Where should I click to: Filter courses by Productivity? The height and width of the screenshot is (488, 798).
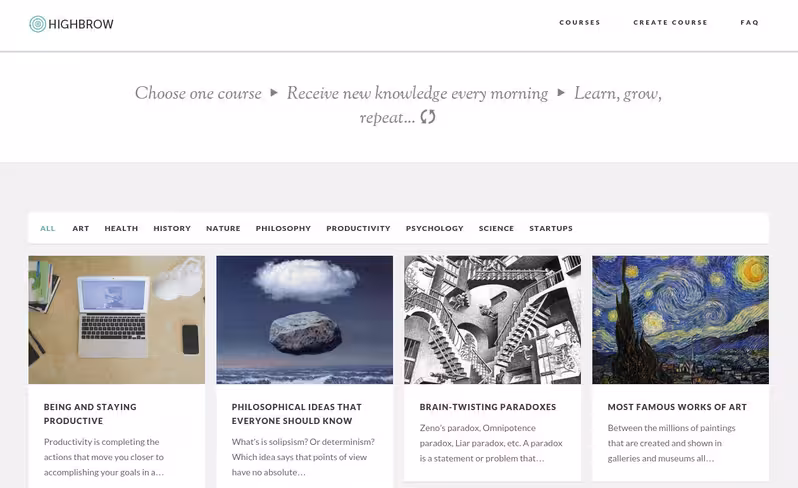pyautogui.click(x=358, y=228)
